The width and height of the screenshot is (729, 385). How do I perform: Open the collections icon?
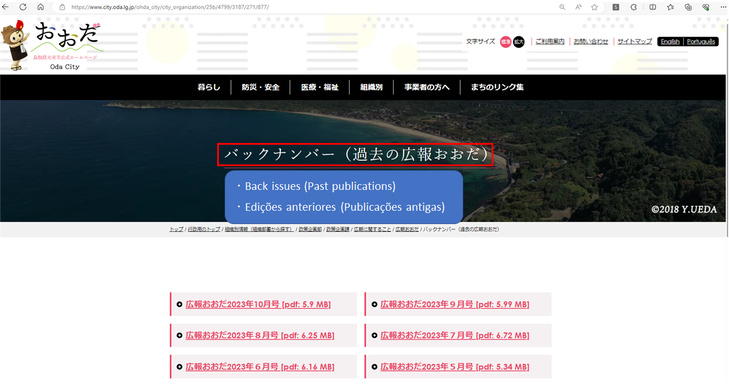[x=688, y=7]
